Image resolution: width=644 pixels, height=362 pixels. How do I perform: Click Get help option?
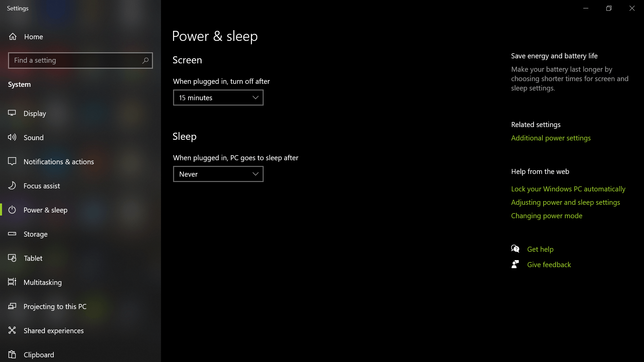tap(540, 249)
